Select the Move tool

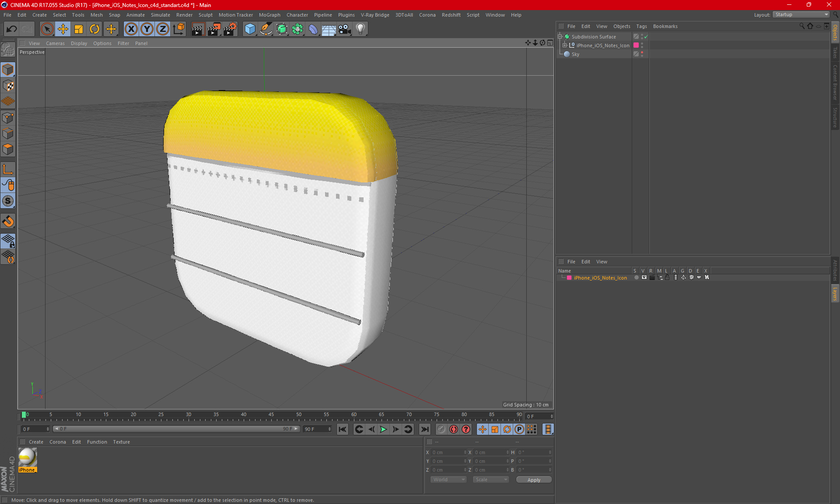point(63,29)
